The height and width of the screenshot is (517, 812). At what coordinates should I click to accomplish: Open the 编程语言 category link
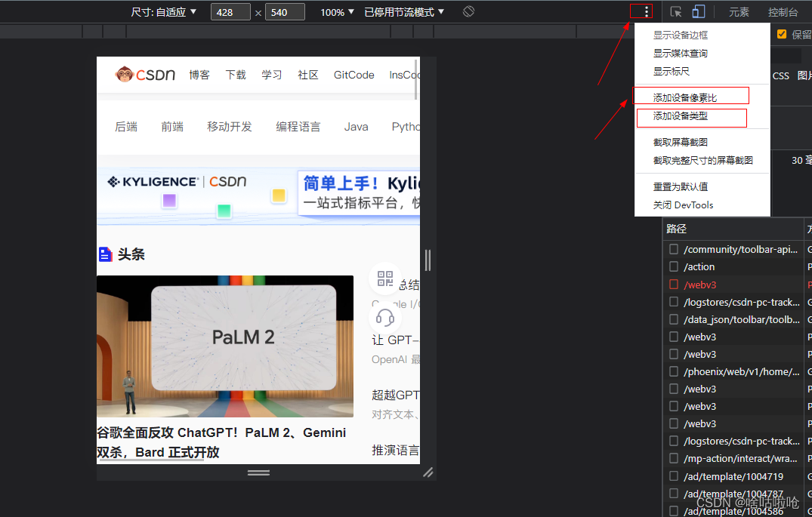click(298, 127)
